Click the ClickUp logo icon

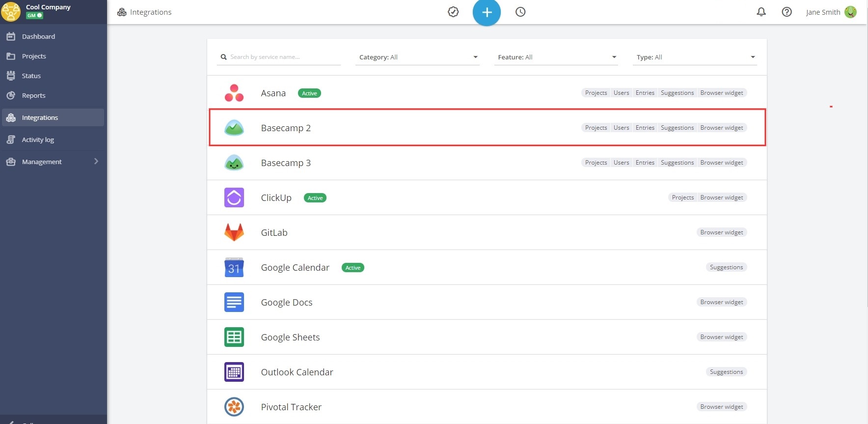coord(234,198)
